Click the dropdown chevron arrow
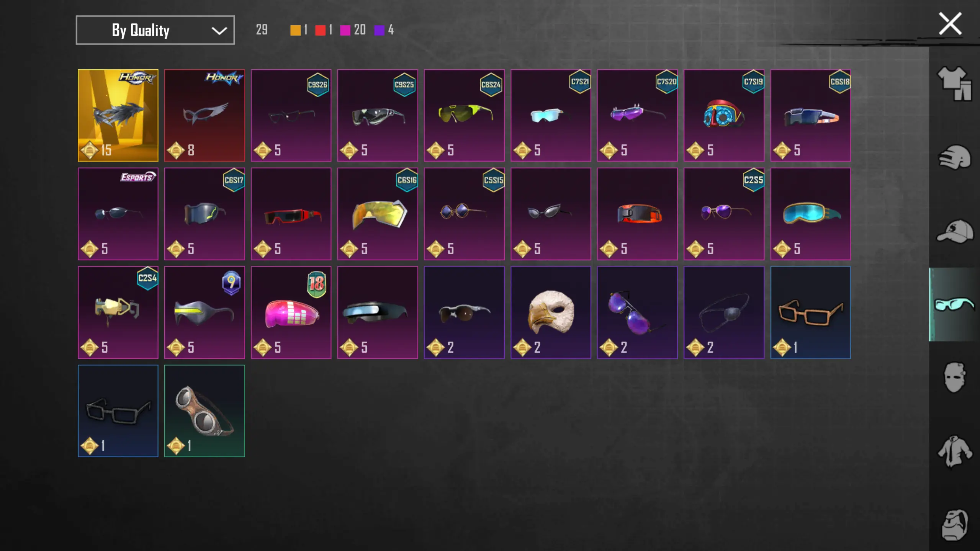The image size is (980, 551). click(x=219, y=31)
